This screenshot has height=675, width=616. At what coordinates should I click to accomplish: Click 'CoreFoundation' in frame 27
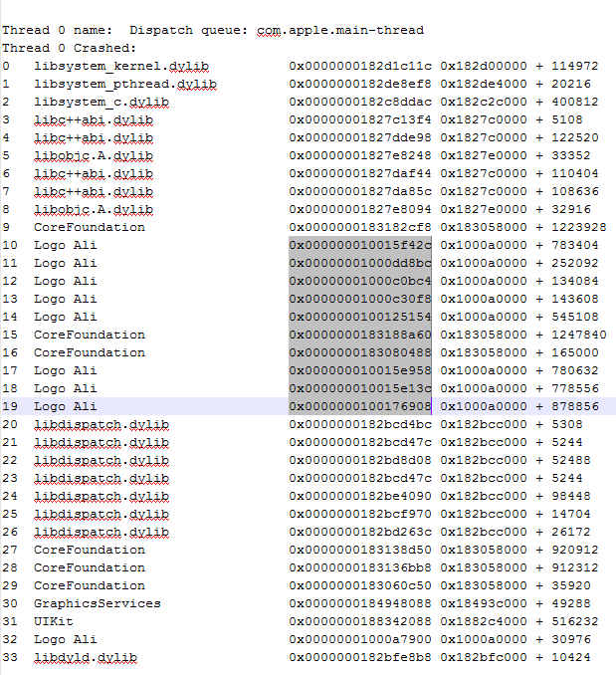90,551
